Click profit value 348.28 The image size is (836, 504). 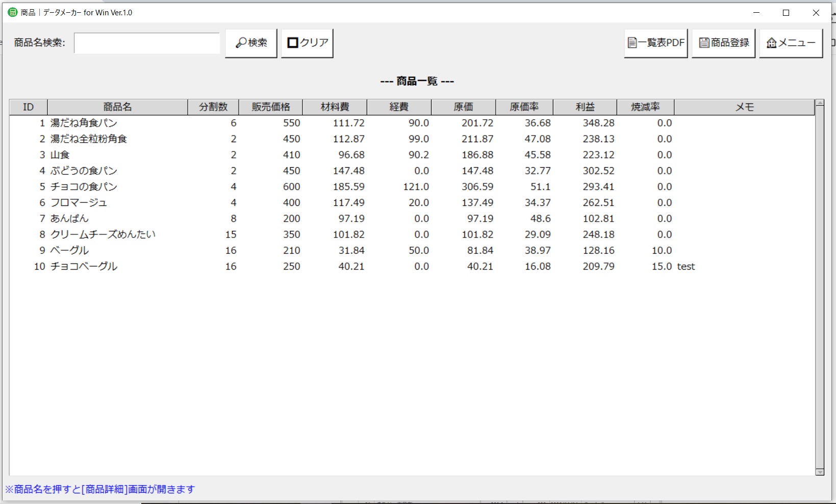(599, 123)
